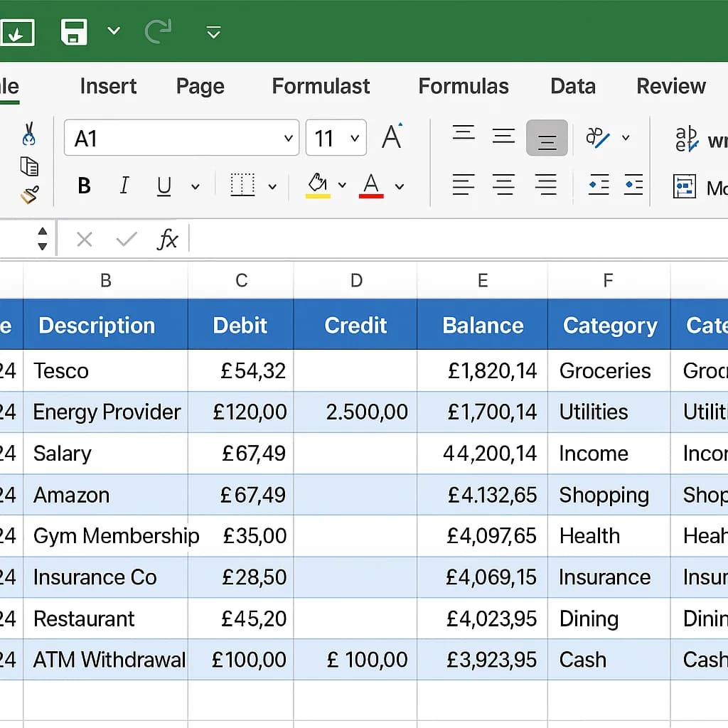Open the Customize Quick Access Toolbar arrow
The width and height of the screenshot is (728, 728).
coord(213,33)
